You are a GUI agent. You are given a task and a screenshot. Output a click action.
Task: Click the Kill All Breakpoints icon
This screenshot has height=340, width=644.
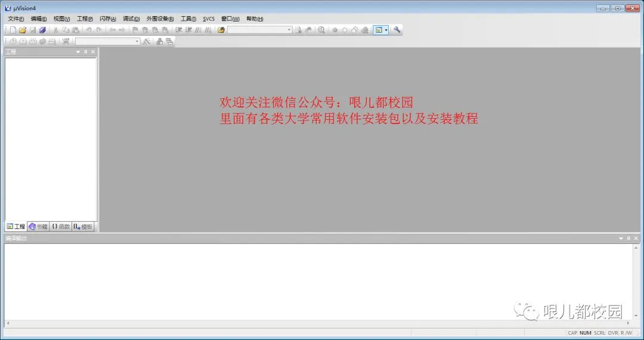pos(365,30)
